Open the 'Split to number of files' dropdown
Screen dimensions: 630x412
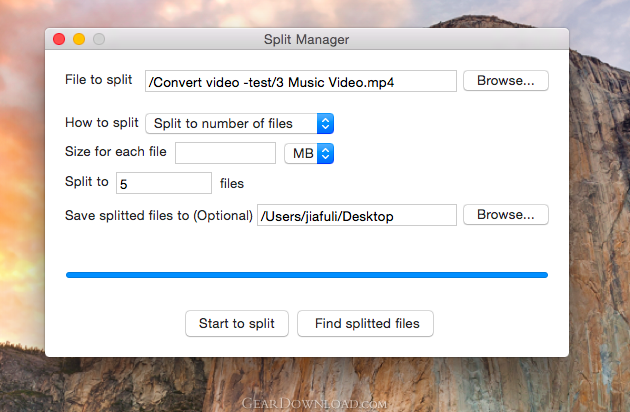[x=239, y=123]
